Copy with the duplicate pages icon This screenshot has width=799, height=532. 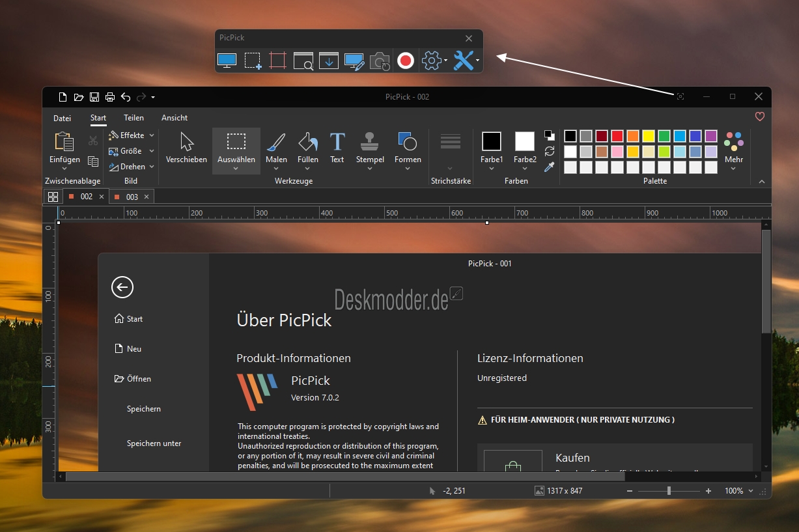[x=93, y=161]
